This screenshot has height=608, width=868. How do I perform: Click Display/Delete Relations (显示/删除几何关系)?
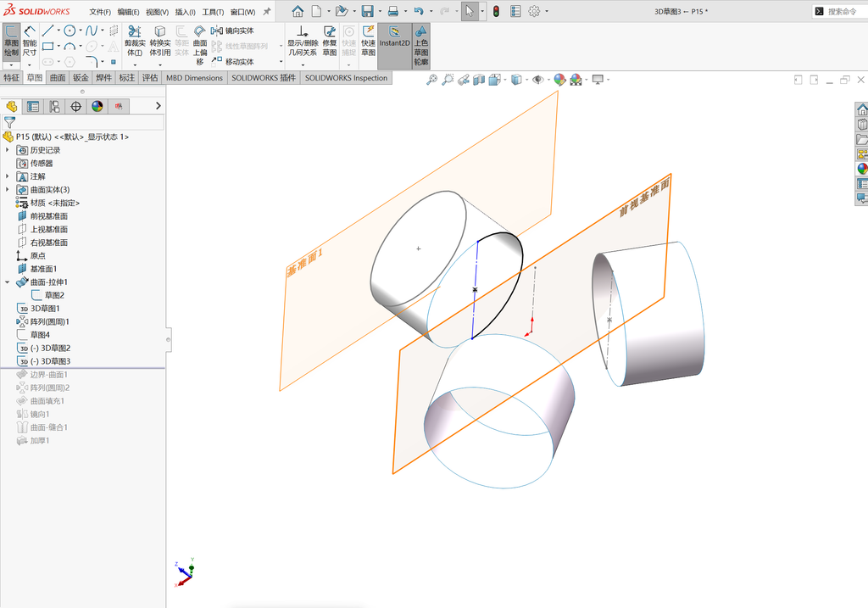pos(302,42)
